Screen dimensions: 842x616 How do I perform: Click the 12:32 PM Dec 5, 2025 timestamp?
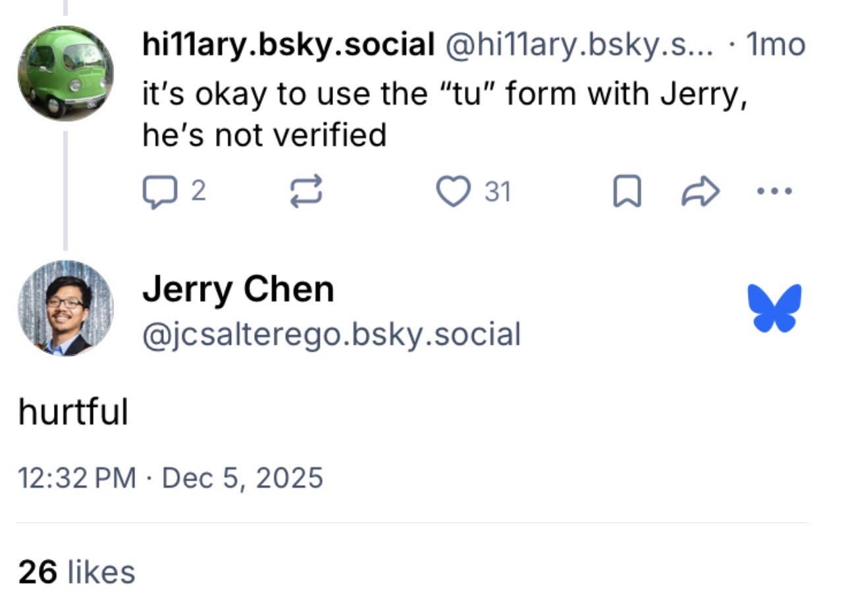point(171,477)
